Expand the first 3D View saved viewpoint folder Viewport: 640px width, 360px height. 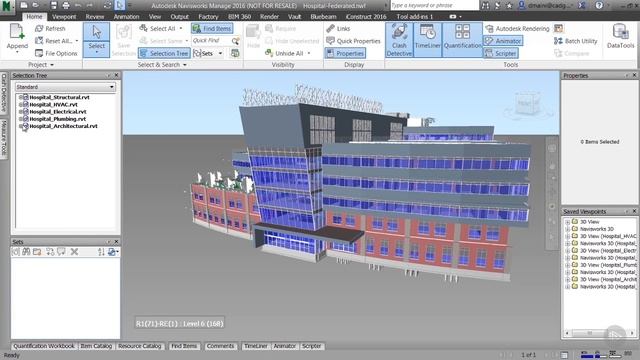click(567, 222)
